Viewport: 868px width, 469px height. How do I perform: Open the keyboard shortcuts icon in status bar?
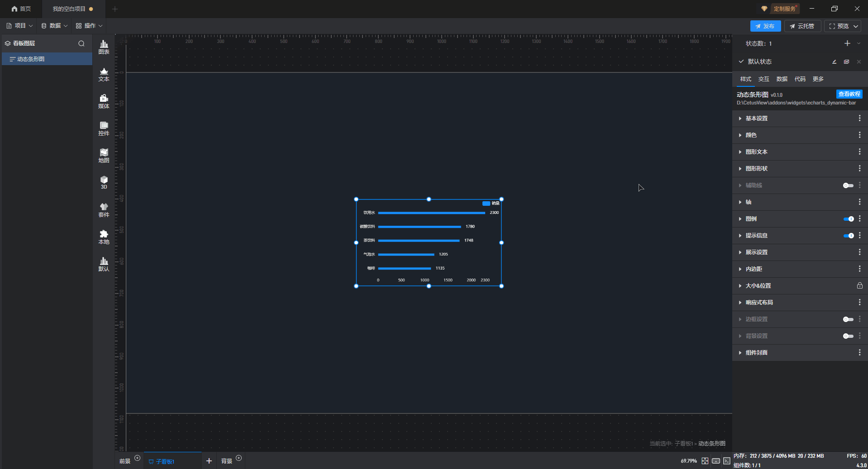(x=715, y=461)
